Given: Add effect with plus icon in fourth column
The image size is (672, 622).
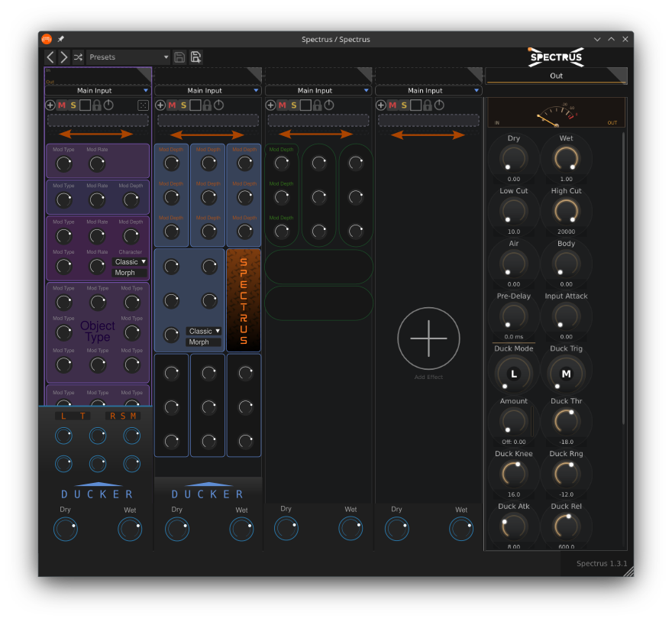Looking at the screenshot, I should 381,105.
